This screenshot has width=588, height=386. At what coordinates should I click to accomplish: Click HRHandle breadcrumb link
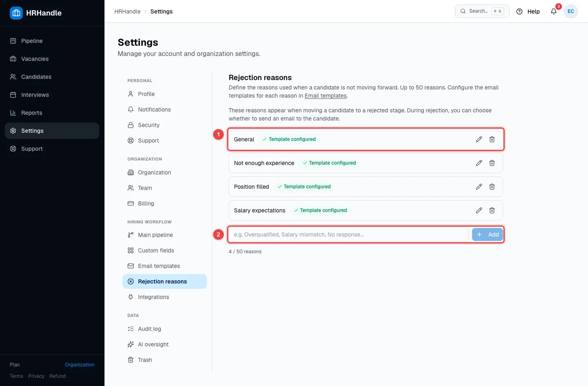(127, 11)
